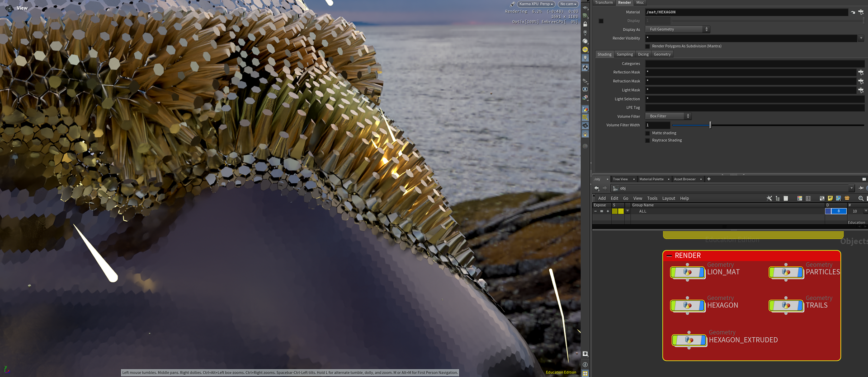This screenshot has height=377, width=868.
Task: Open the dropdown arrow beside ALL group
Action: [627, 211]
